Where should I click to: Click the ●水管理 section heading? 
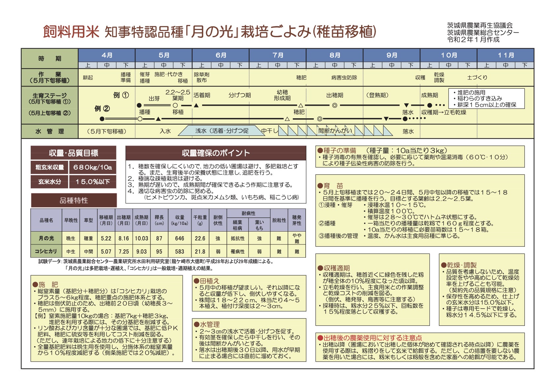pyautogui.click(x=207, y=324)
